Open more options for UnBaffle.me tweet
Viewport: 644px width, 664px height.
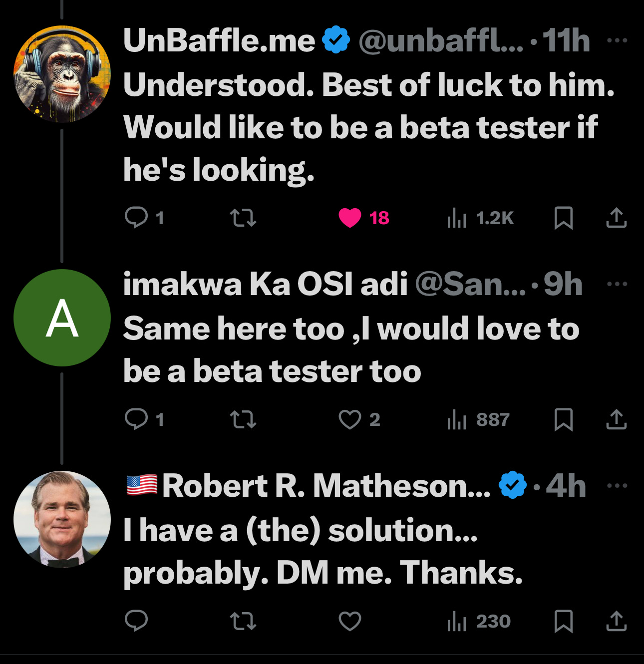tap(618, 40)
